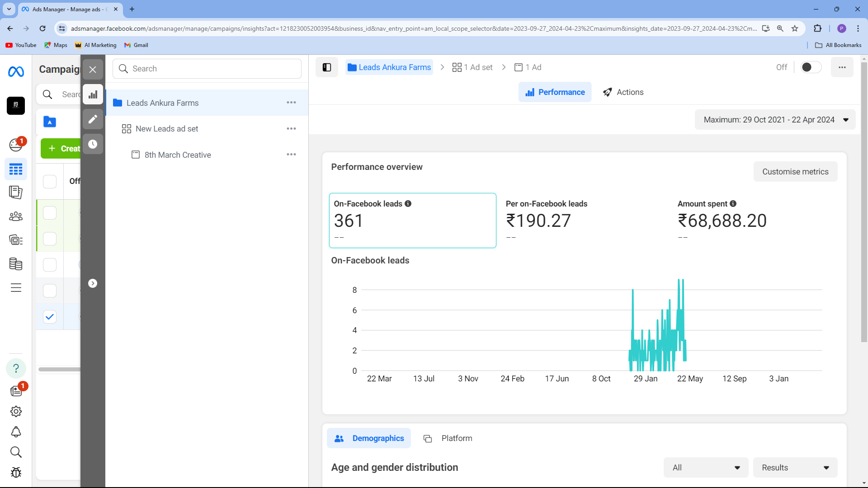Image resolution: width=868 pixels, height=488 pixels.
Task: Go to 1 Ad breadcrumb
Action: [528, 67]
